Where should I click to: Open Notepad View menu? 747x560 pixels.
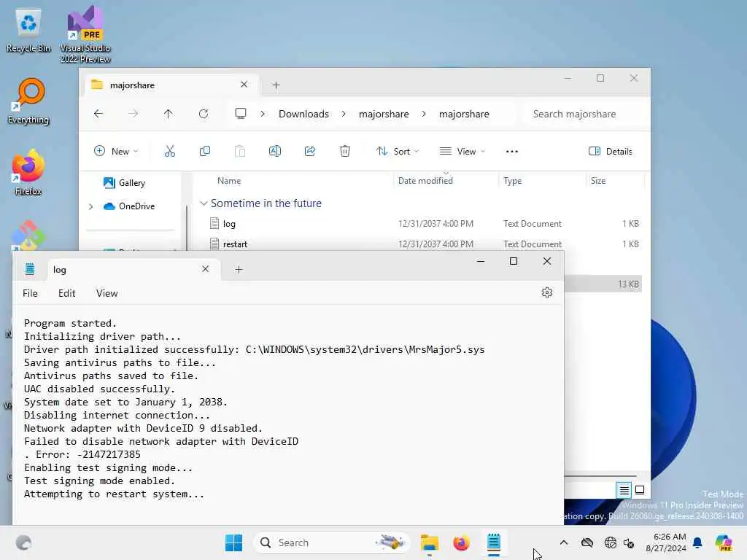107,293
